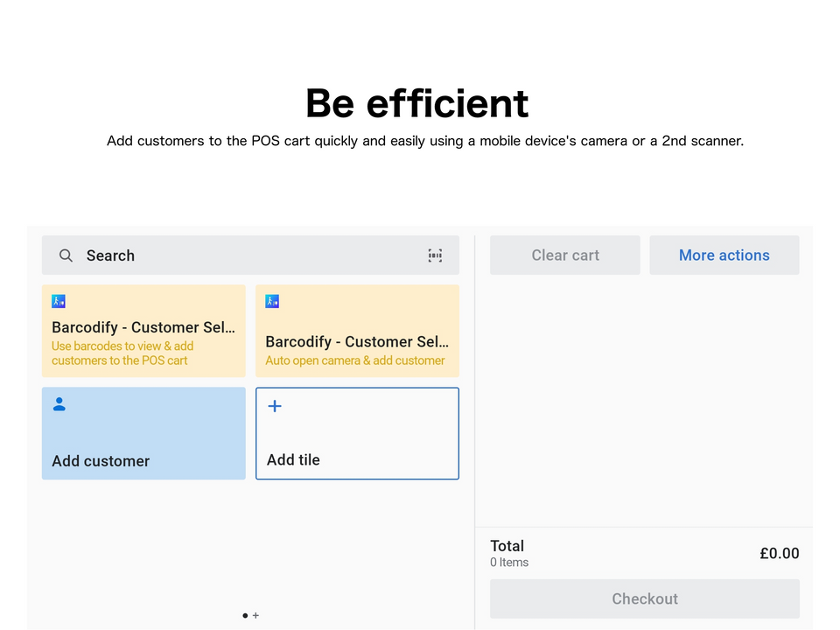Click the plus icon on Add tile

(275, 406)
